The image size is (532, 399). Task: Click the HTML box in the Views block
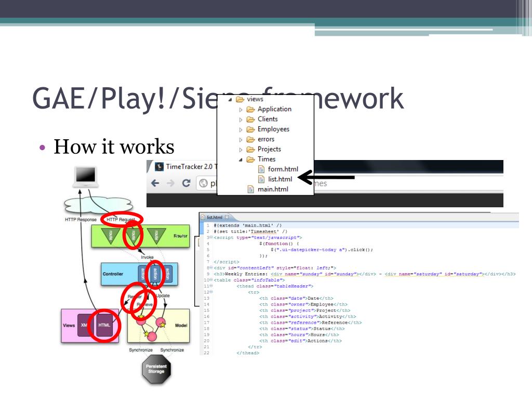tap(104, 325)
